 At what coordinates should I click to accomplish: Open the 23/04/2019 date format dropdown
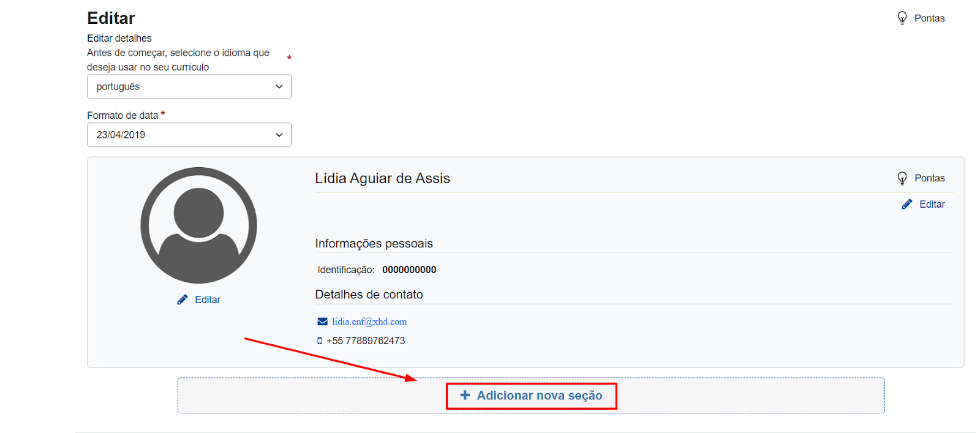(189, 135)
